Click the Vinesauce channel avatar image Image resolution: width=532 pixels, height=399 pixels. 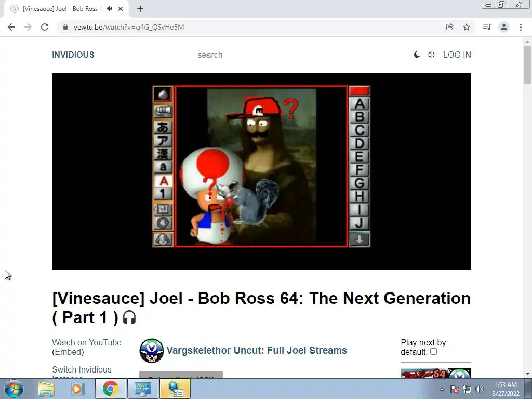151,351
